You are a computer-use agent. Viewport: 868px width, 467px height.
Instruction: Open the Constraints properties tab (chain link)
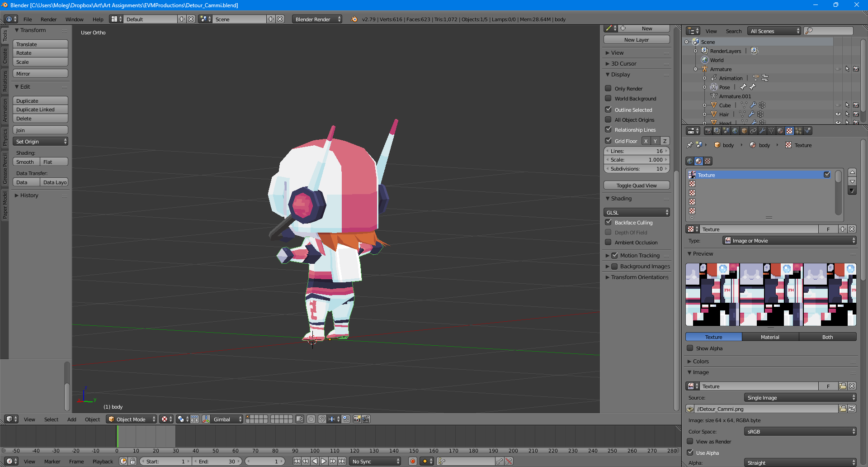tap(753, 131)
